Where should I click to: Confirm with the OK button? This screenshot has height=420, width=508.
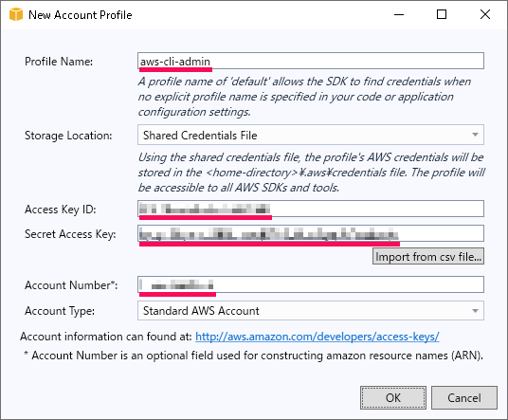(393, 397)
